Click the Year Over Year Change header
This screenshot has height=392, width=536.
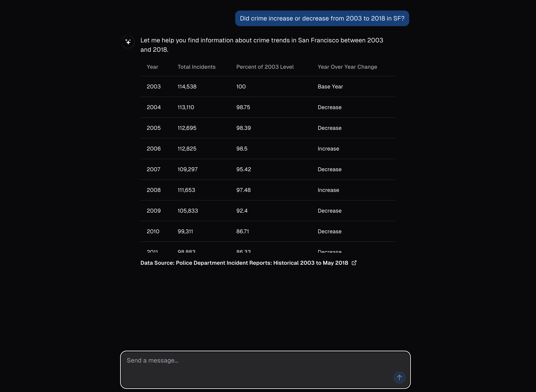coord(347,67)
